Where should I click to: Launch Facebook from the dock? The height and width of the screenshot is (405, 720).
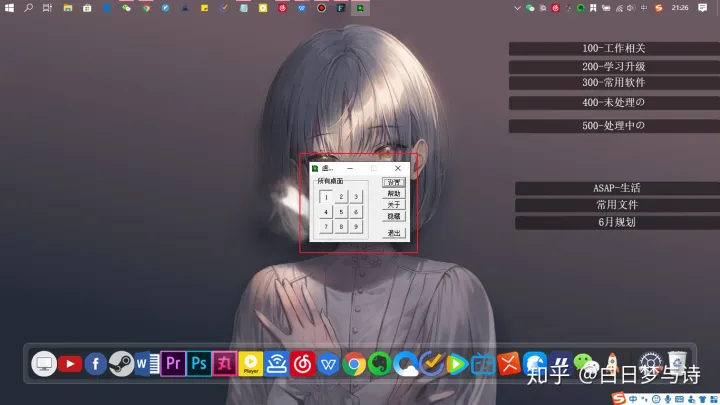point(96,364)
